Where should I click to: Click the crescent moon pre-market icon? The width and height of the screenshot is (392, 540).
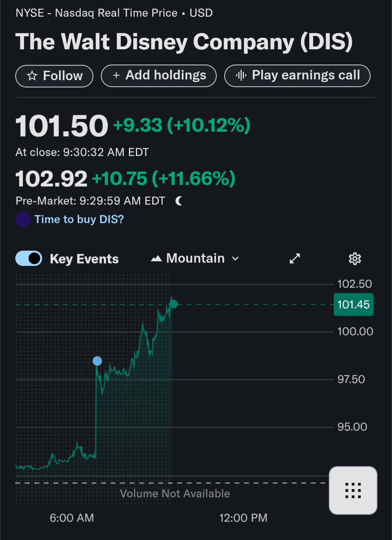179,201
